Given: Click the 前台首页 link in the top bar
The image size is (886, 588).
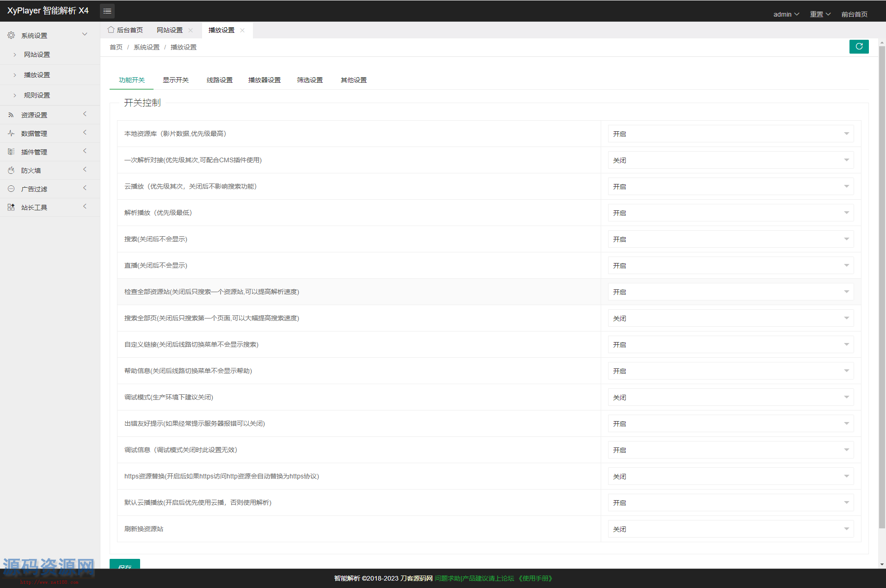Looking at the screenshot, I should click(854, 14).
